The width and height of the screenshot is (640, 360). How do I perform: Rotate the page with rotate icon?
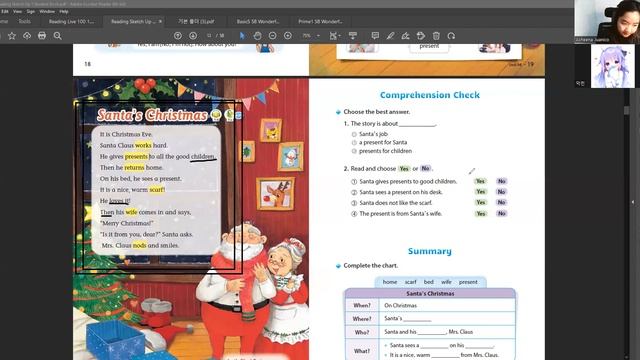point(451,36)
